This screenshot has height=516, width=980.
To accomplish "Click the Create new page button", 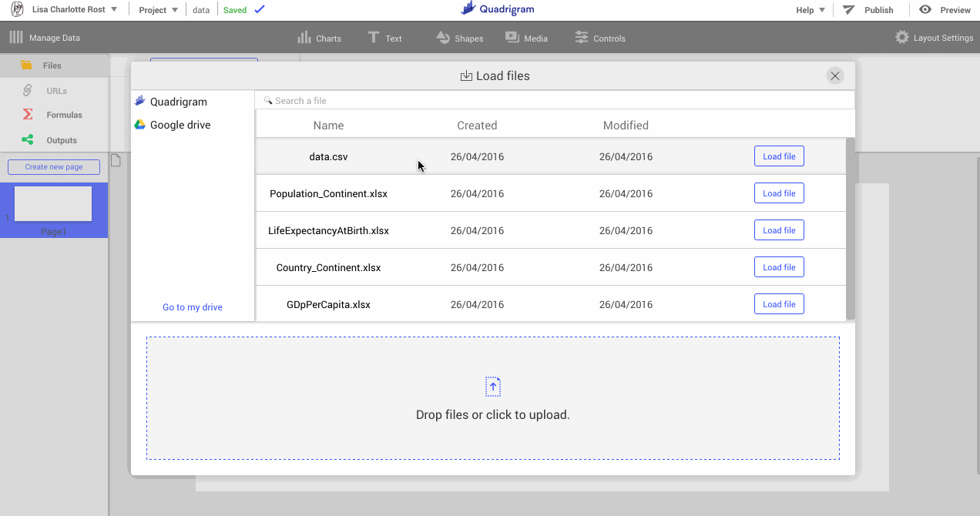I will [x=54, y=167].
